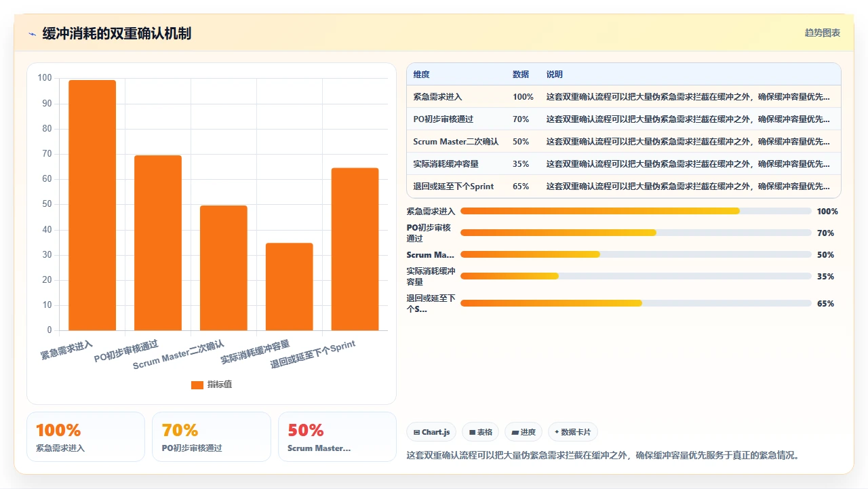Screen dimensions: 868x489
Task: Click the 35% 实际消耗缓冲容量 progress bar
Action: [x=636, y=276]
